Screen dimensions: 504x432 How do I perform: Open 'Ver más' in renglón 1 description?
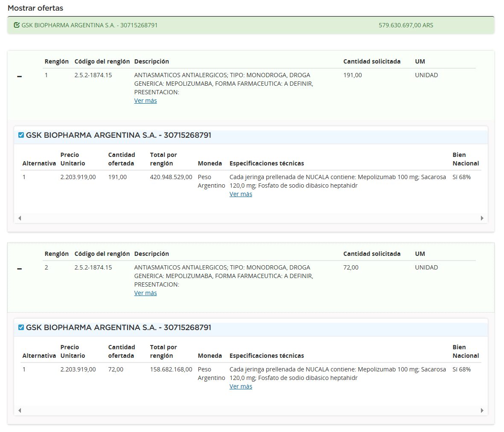click(x=146, y=101)
